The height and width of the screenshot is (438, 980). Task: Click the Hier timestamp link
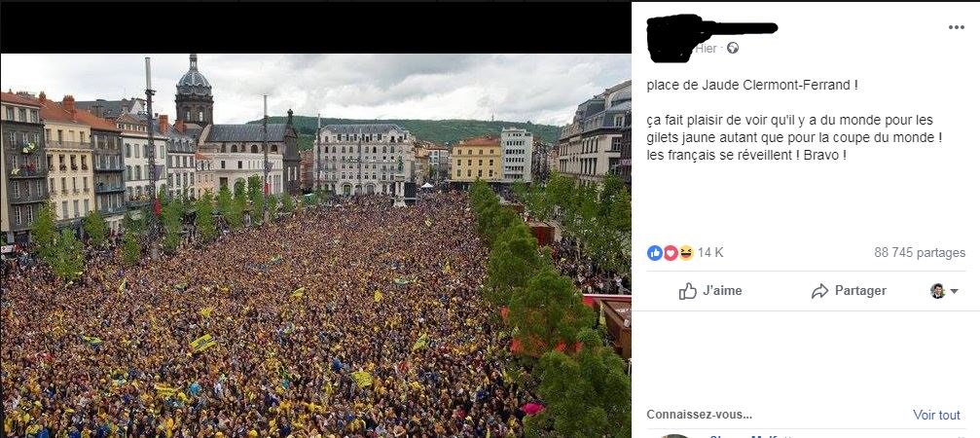pyautogui.click(x=706, y=49)
